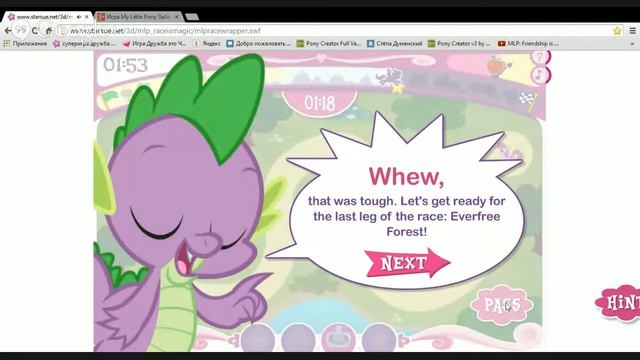Close the Игра My Little Pony tab
Viewport: 640px width, 360px height.
tap(177, 17)
